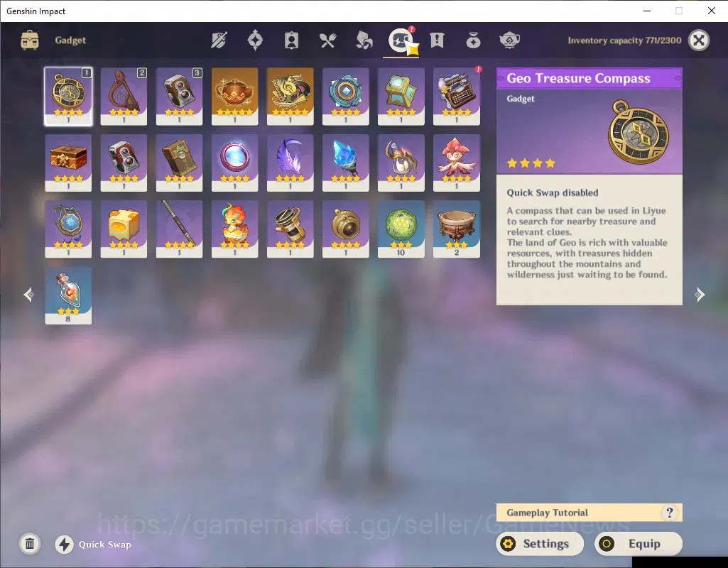Viewport: 728px width, 568px height.
Task: Click 'Inventory capacity 771/2300' text
Action: [624, 40]
